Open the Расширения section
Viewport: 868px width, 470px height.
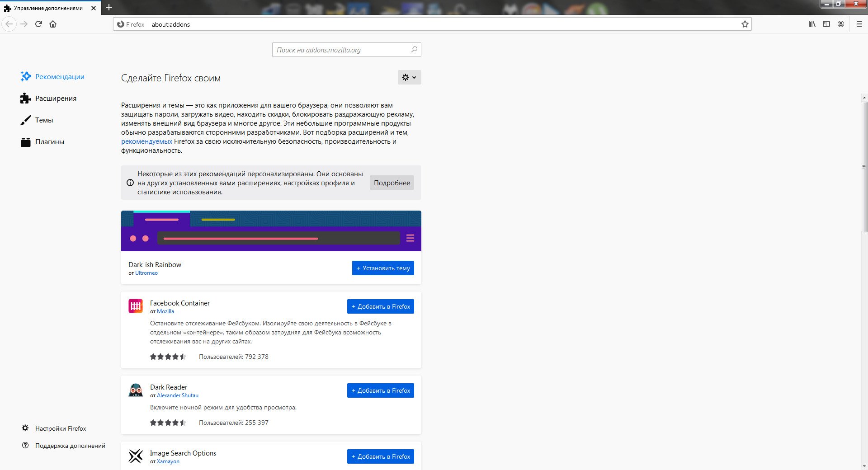(56, 99)
